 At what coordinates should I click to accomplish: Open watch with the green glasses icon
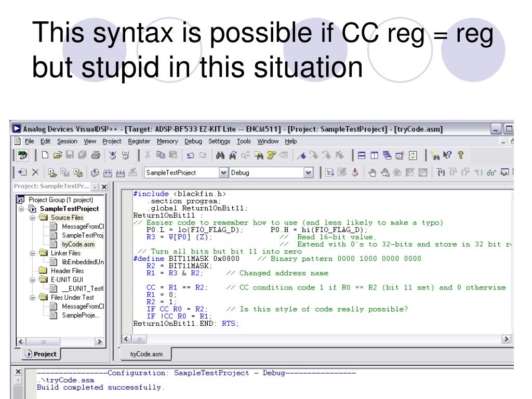pos(491,172)
